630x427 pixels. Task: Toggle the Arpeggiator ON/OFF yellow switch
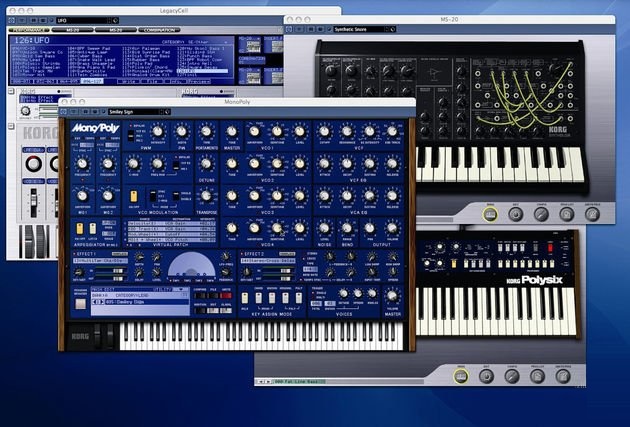point(80,229)
